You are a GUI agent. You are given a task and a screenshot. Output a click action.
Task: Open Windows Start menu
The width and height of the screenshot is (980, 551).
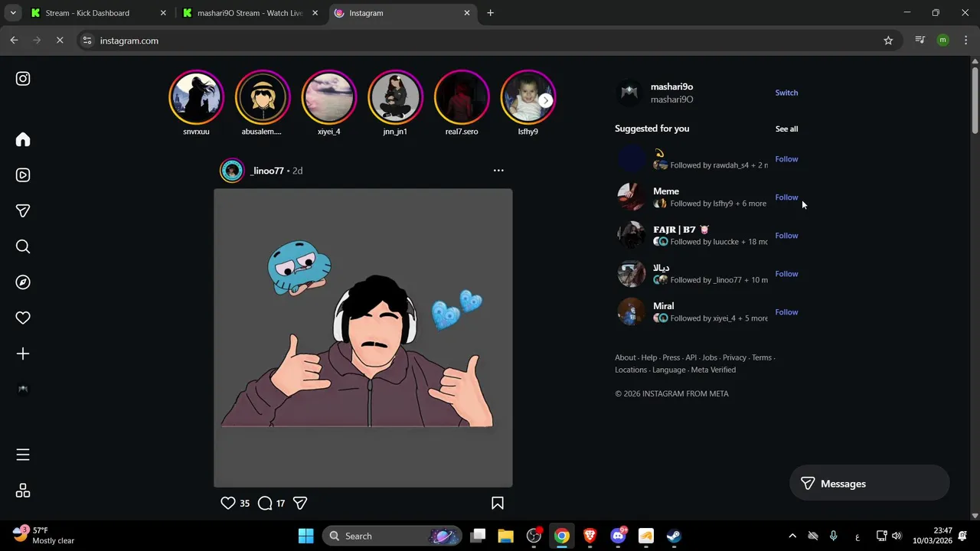[305, 536]
